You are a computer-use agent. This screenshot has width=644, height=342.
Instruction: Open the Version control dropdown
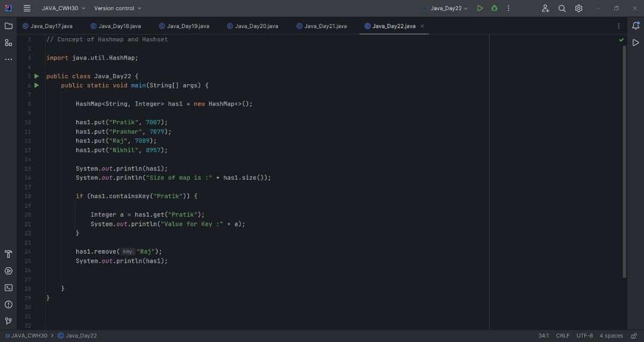[x=118, y=8]
